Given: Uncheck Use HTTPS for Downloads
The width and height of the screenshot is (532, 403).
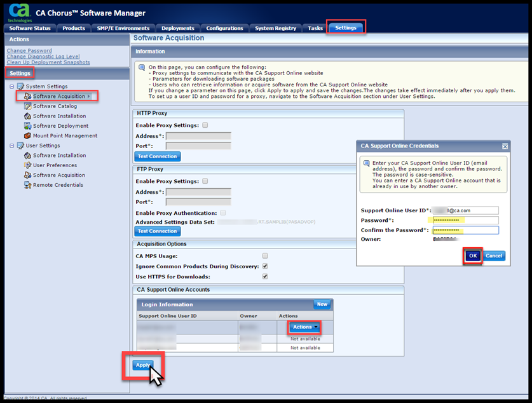Looking at the screenshot, I should coord(265,277).
